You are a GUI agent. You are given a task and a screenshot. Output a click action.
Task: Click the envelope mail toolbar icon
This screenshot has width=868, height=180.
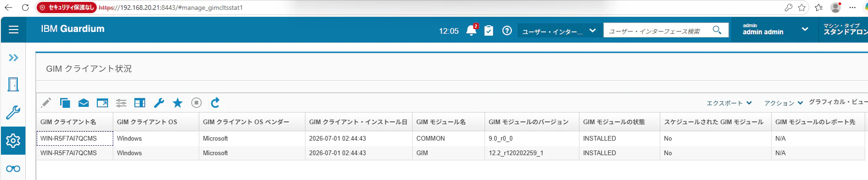point(84,103)
